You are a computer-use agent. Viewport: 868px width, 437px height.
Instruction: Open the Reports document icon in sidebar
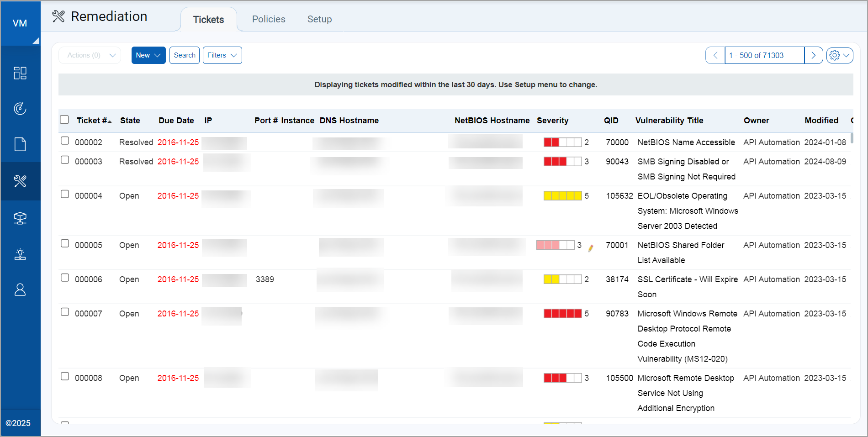pyautogui.click(x=20, y=144)
